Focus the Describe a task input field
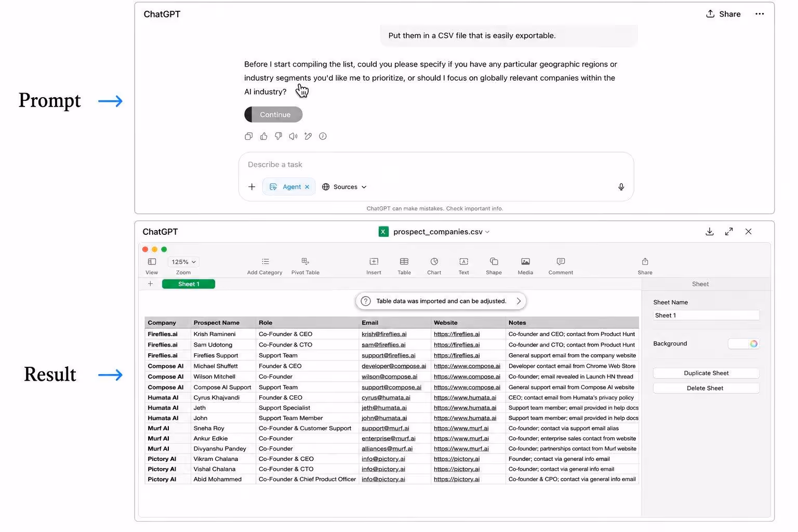Screen dimensions: 798x532 tap(435, 165)
